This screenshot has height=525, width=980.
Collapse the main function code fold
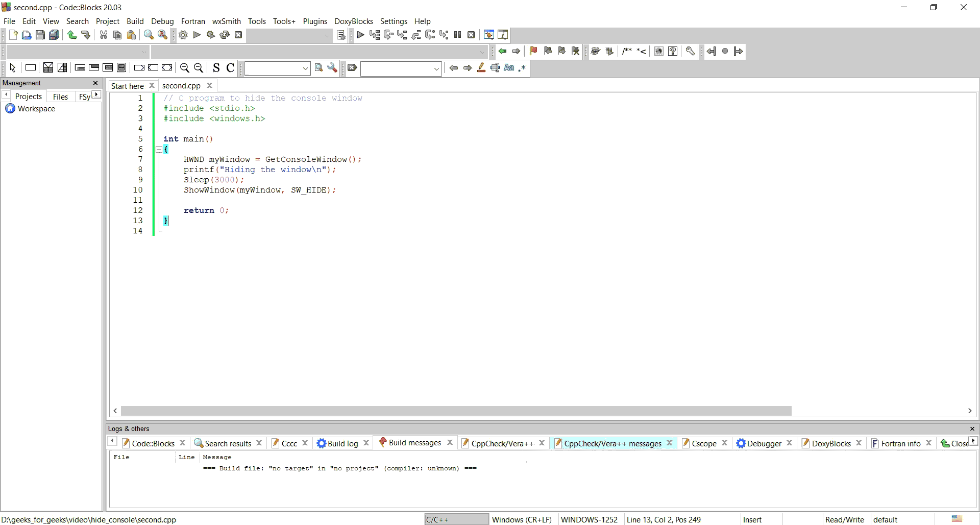(159, 149)
